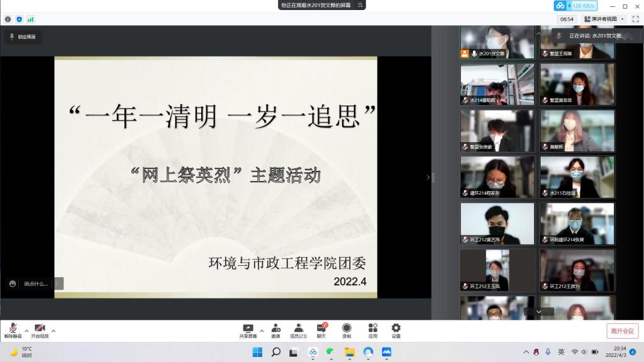Click the "说点什么..." chat input field
The image size is (644, 362).
point(35,283)
